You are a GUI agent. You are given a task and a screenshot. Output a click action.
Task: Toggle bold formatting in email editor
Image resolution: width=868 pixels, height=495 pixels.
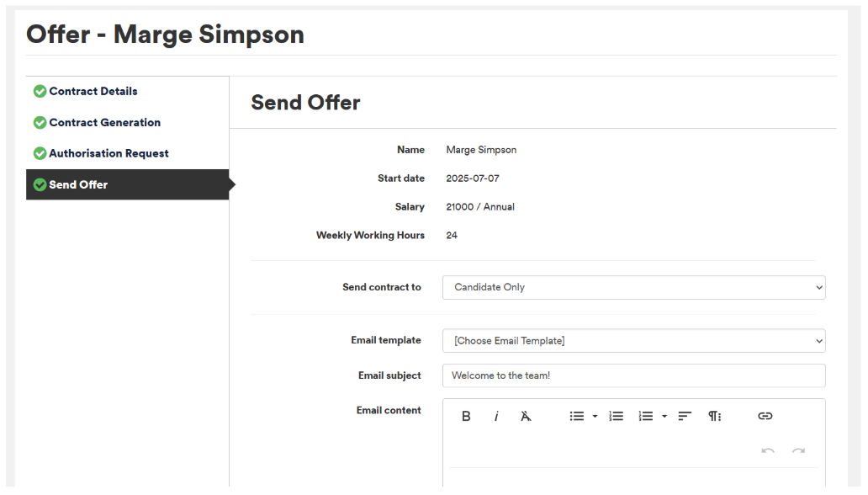pos(466,416)
